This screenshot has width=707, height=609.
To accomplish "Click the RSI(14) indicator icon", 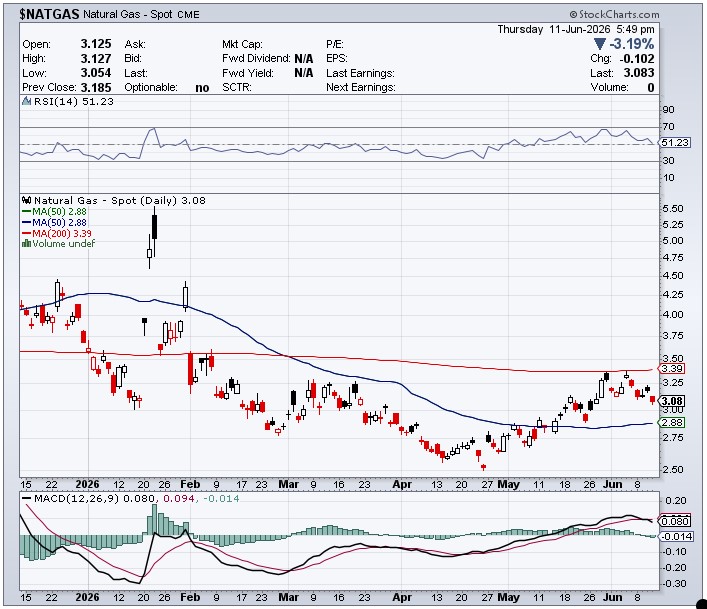I will click(x=27, y=101).
